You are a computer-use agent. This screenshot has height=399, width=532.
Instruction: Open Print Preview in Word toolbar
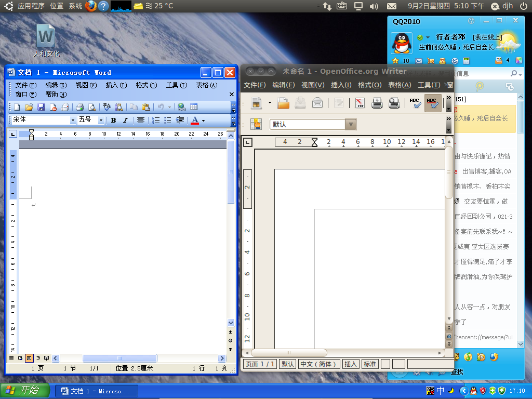pos(92,107)
